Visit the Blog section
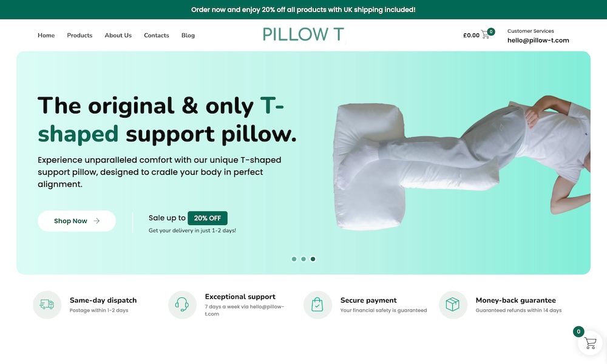607x364 pixels. click(x=188, y=35)
